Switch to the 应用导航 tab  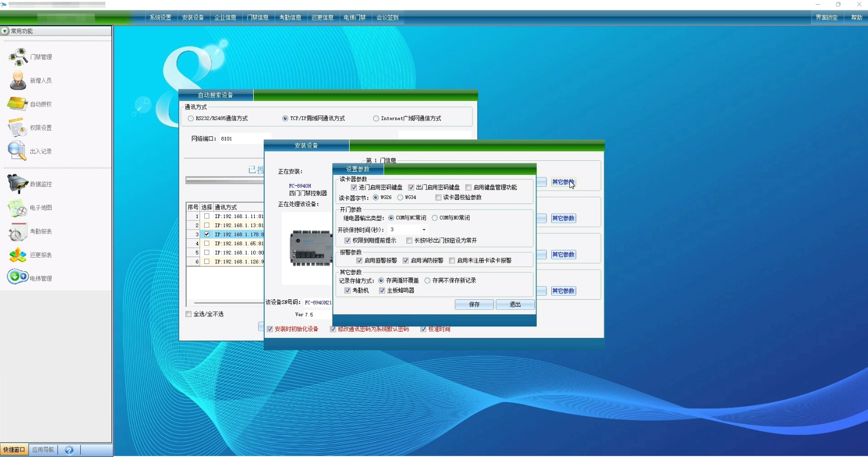tap(43, 450)
